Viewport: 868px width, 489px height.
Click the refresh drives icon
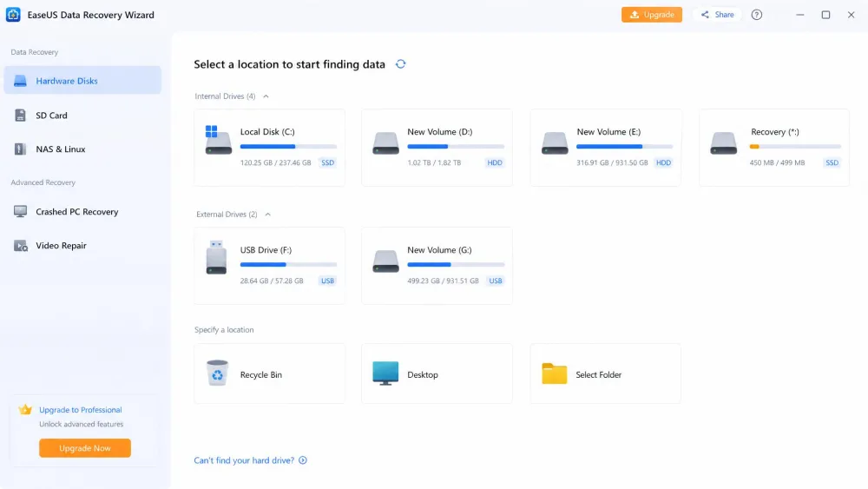coord(401,64)
